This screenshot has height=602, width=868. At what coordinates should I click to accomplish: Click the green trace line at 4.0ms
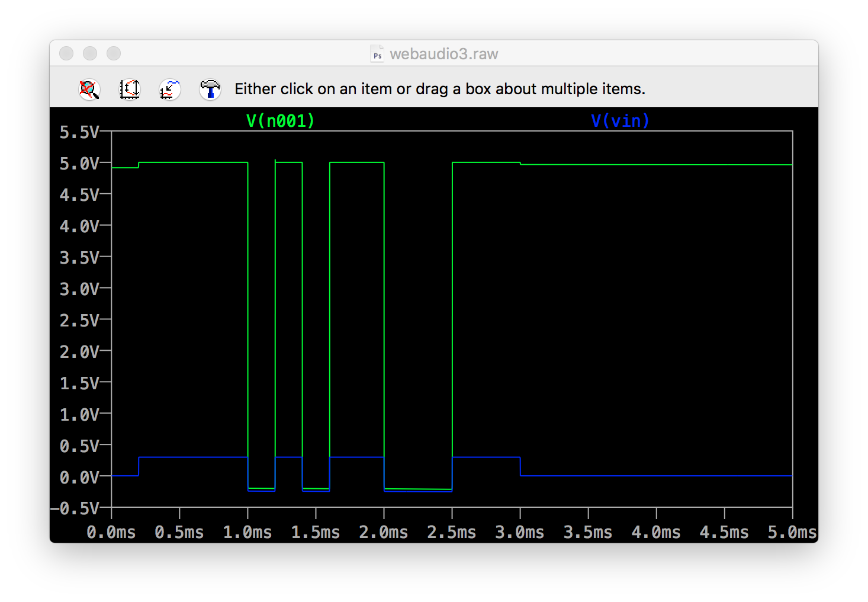tap(656, 165)
